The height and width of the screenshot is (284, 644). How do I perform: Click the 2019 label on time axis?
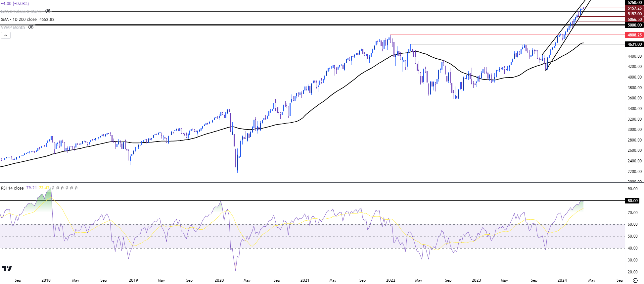(133, 280)
